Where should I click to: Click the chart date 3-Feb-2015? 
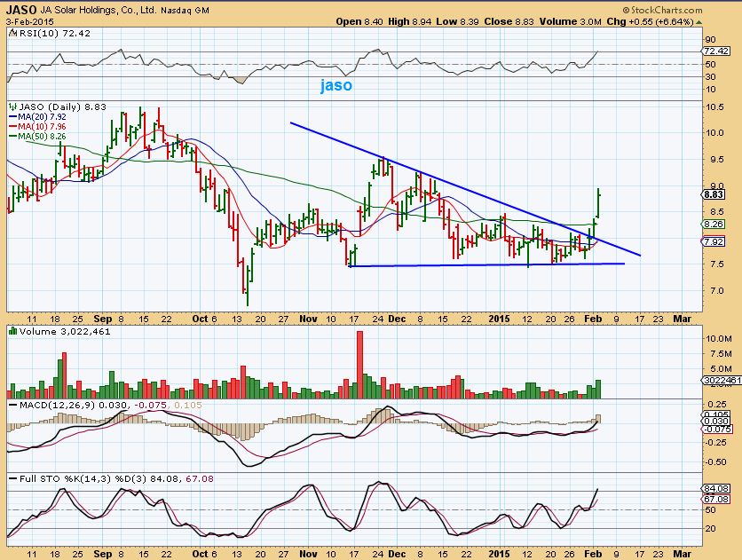click(30, 22)
